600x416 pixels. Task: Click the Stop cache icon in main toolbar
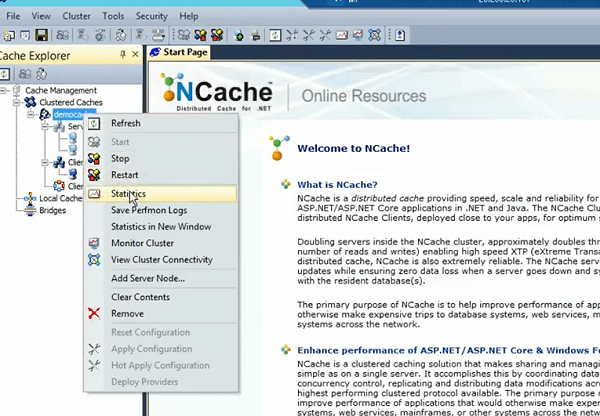tap(200, 35)
